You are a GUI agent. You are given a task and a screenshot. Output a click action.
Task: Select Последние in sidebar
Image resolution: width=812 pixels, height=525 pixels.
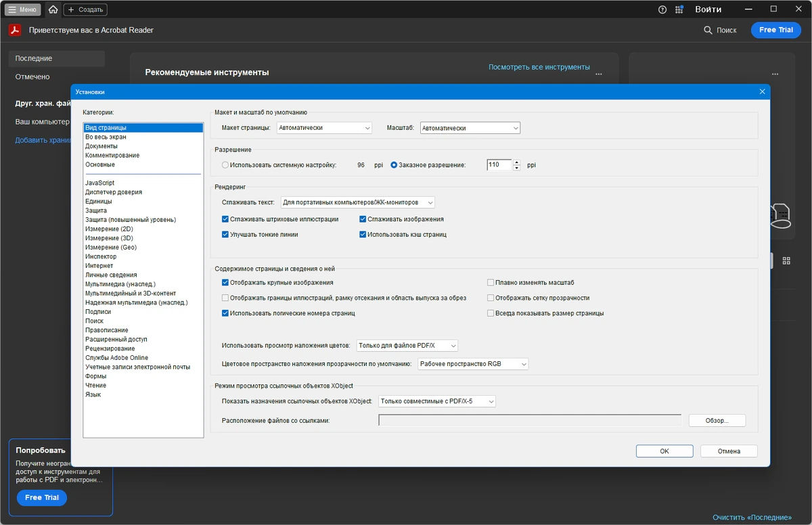click(x=57, y=58)
